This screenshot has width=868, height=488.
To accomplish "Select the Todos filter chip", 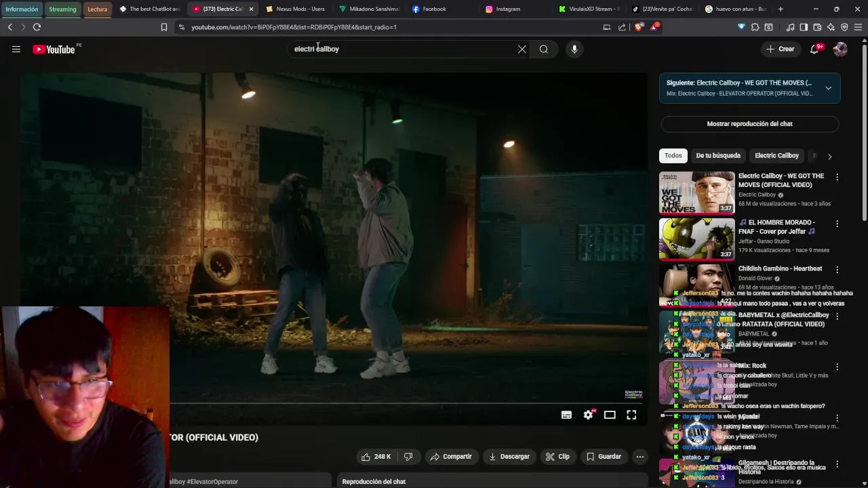I will [673, 156].
